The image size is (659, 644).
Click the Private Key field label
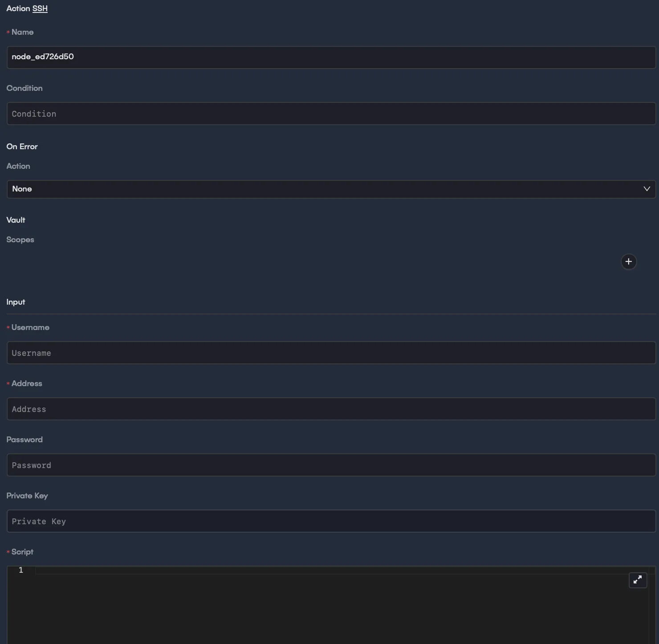tap(27, 496)
